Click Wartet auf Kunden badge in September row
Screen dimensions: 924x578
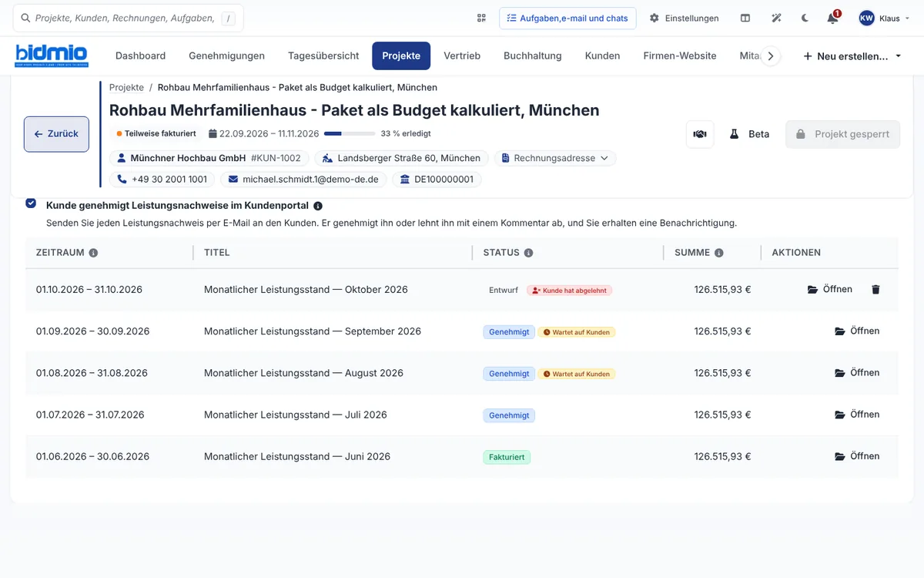coord(577,332)
